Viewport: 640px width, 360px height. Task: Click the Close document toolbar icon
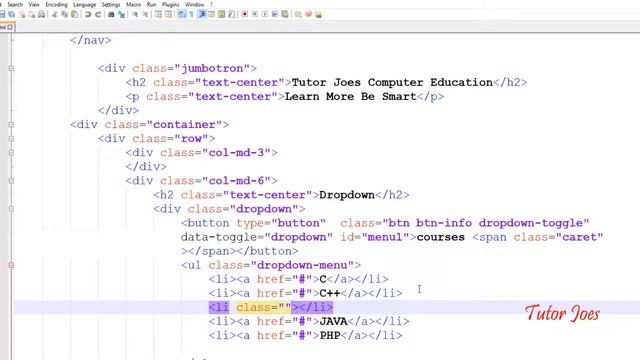tap(22, 14)
